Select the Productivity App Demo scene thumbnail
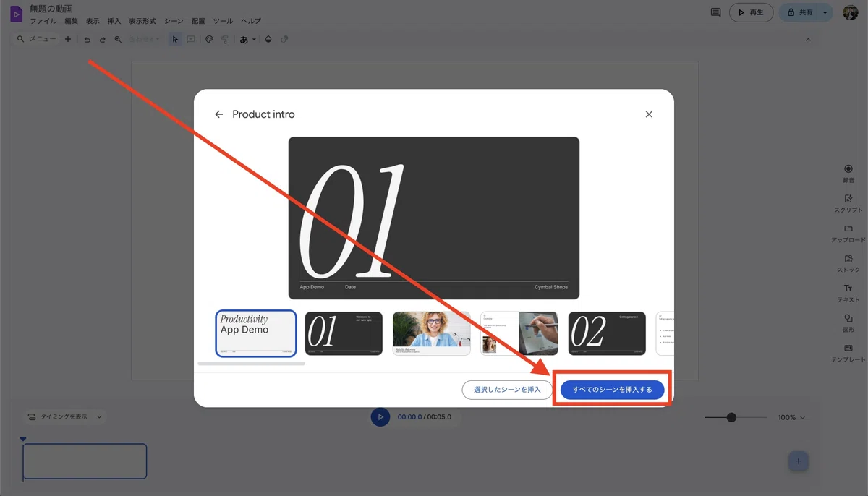Screen dimensions: 868x496 (256, 333)
